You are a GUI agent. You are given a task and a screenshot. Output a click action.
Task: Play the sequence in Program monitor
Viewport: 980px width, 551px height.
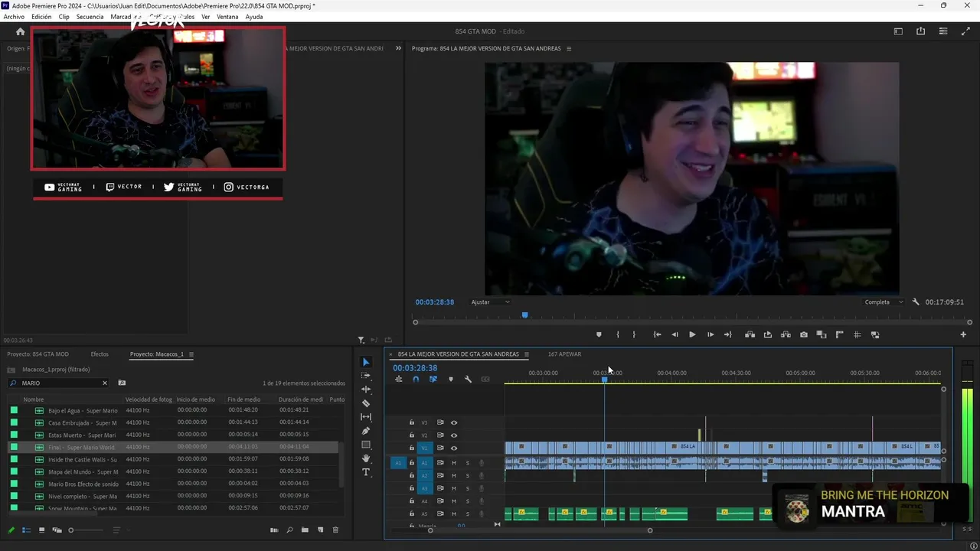click(692, 334)
